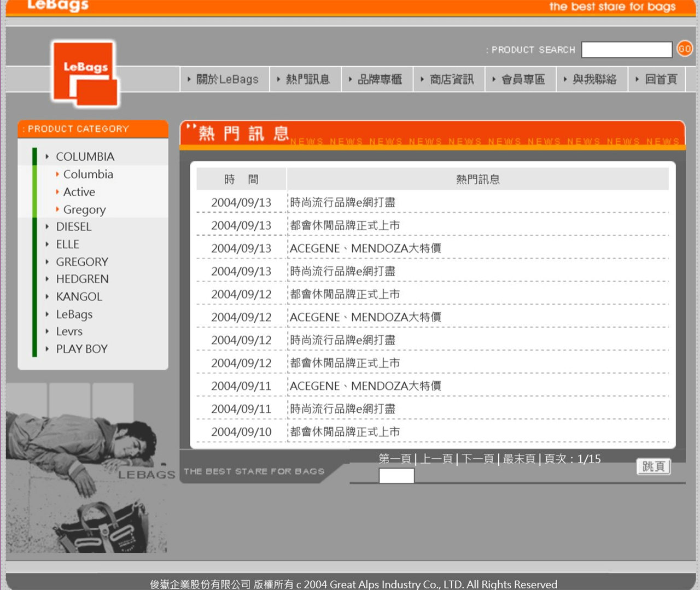Go to 上一頁 previous page
Image resolution: width=700 pixels, height=590 pixels.
click(436, 459)
